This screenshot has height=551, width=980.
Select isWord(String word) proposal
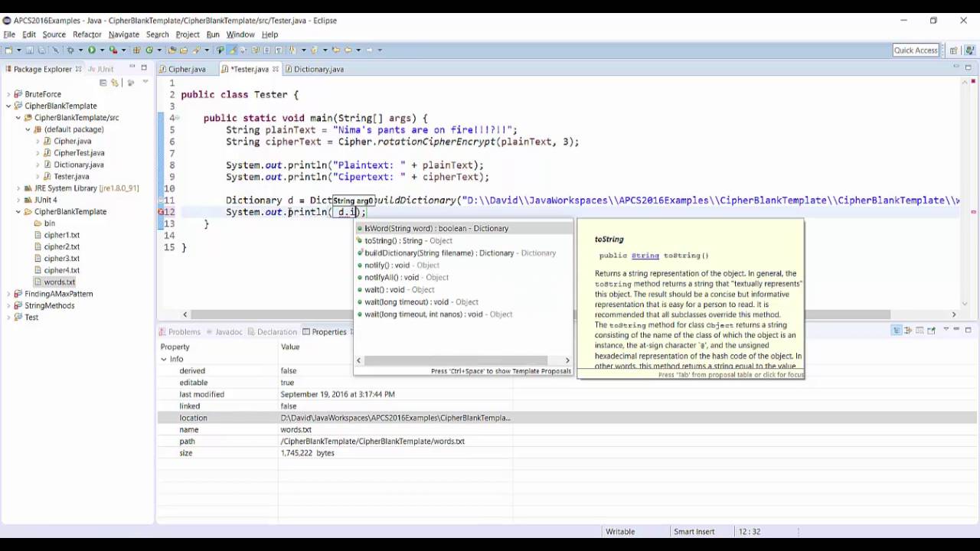pos(462,228)
